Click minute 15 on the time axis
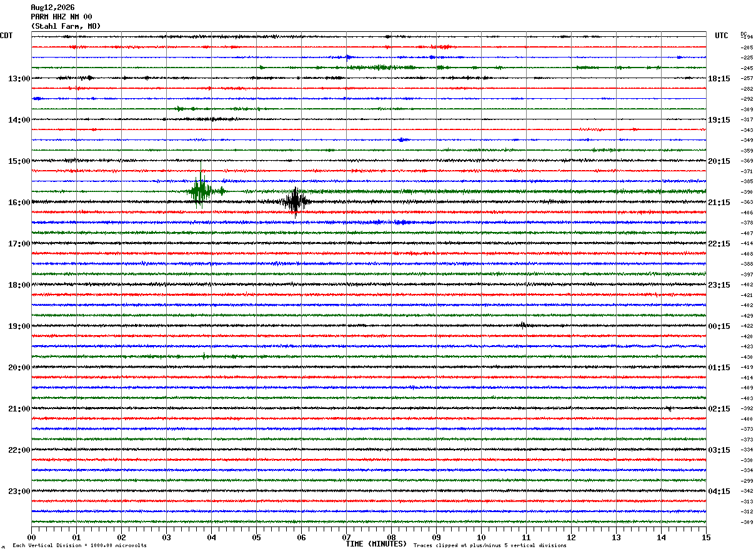This screenshot has width=756, height=554. click(x=706, y=537)
